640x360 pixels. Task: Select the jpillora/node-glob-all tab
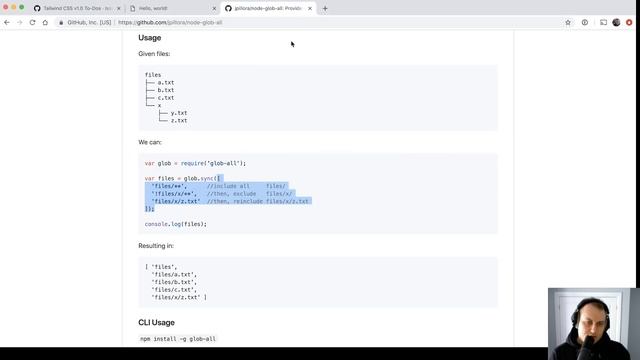tap(268, 8)
